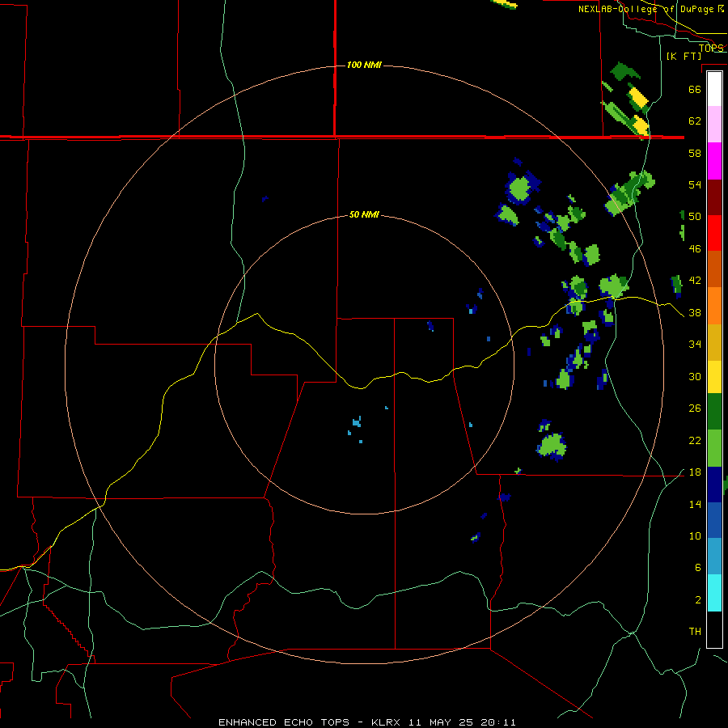
Task: Pick the dark orange swatch on the scale
Action: (x=714, y=269)
